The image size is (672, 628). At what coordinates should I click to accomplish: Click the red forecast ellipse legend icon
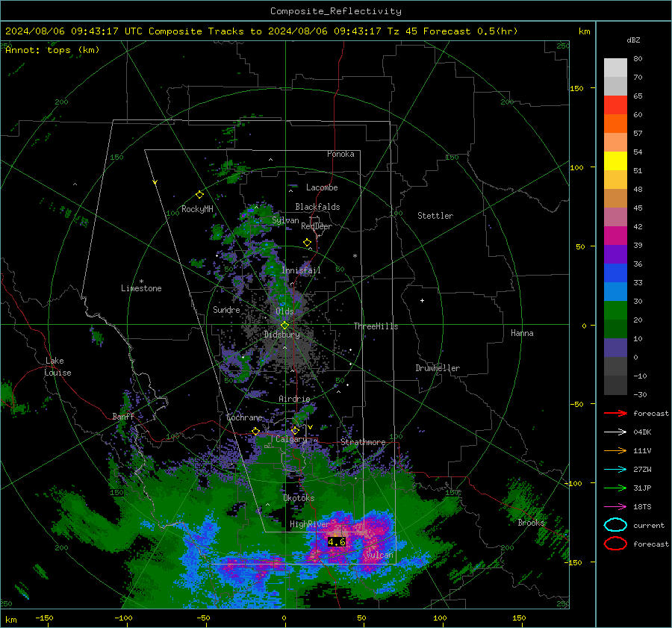(x=615, y=544)
